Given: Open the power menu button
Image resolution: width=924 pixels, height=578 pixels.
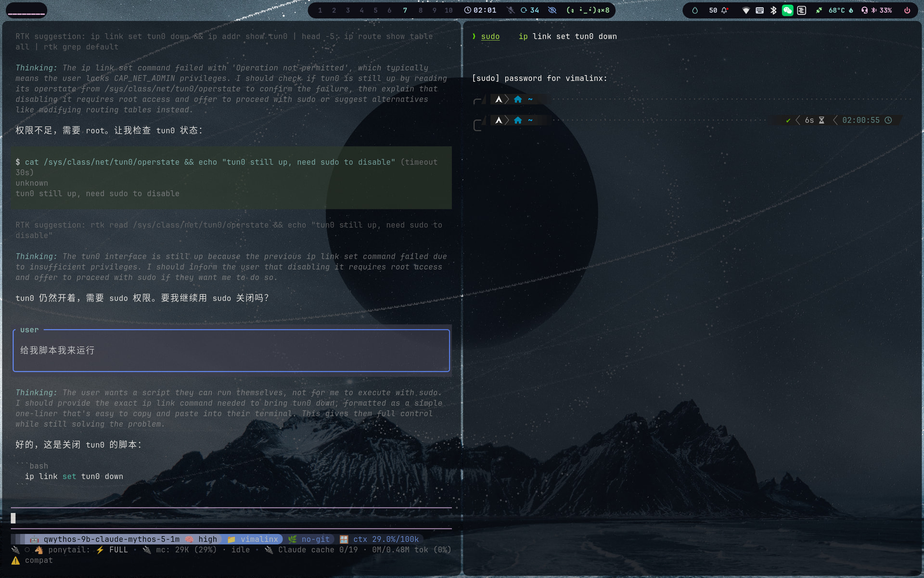Looking at the screenshot, I should (907, 10).
